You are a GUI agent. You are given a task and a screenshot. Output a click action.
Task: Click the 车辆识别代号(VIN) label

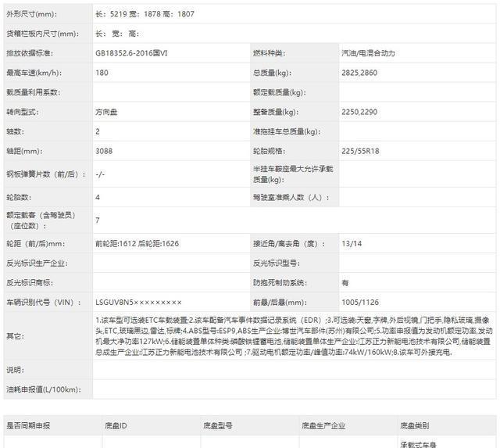point(44,302)
